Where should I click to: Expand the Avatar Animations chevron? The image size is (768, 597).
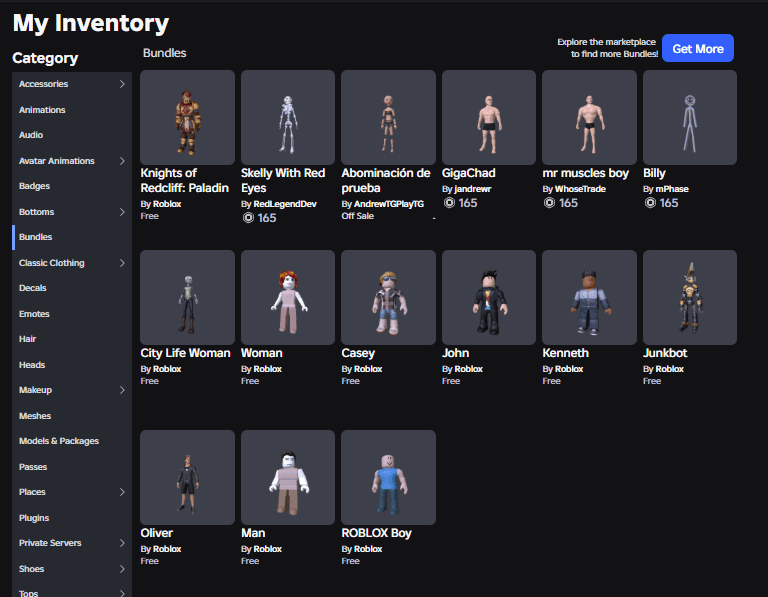coord(122,161)
